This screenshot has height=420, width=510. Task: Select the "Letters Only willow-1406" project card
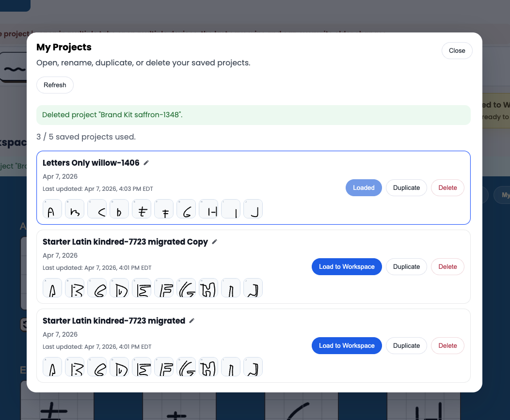253,187
